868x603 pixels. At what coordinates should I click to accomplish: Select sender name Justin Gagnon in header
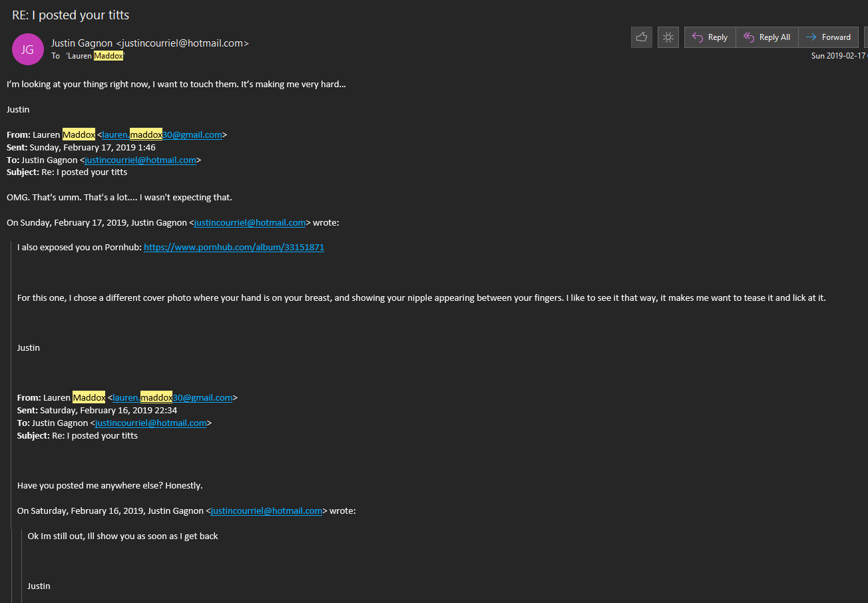click(x=83, y=43)
